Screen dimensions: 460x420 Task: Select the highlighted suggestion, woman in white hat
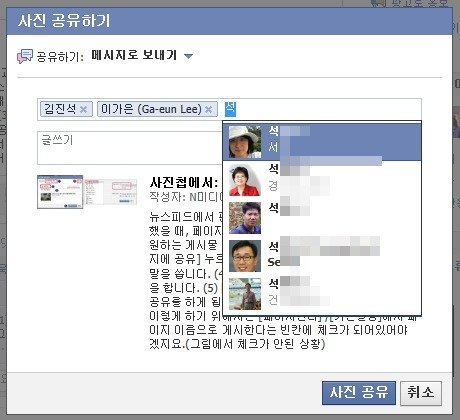coord(322,142)
